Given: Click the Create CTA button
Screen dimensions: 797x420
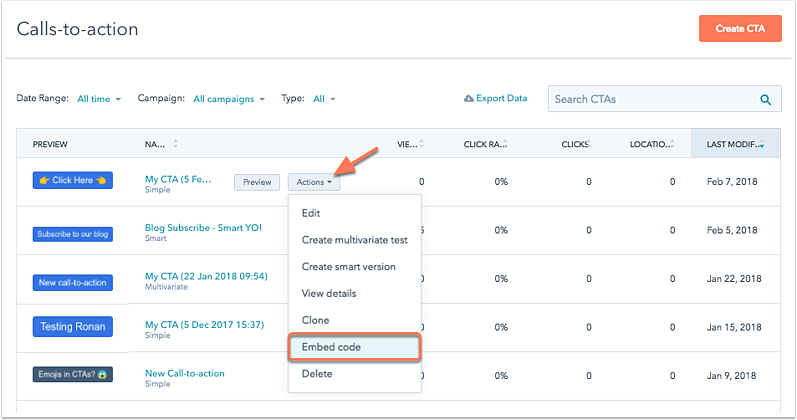Looking at the screenshot, I should (x=740, y=29).
